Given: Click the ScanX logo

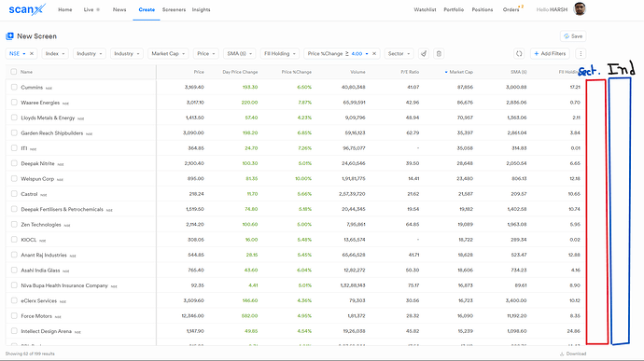Looking at the screenshot, I should pyautogui.click(x=27, y=9).
